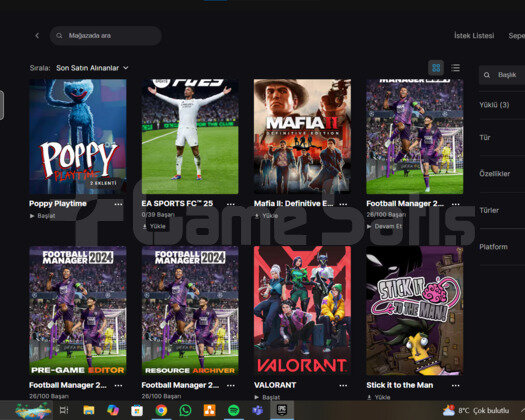The image size is (525, 420).
Task: Open the three-dots menu for Poppy Playtime
Action: point(118,204)
